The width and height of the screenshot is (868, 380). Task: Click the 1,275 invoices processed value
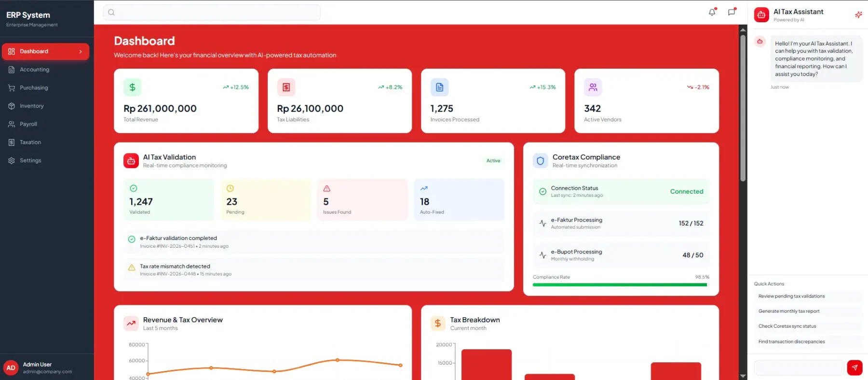point(442,109)
